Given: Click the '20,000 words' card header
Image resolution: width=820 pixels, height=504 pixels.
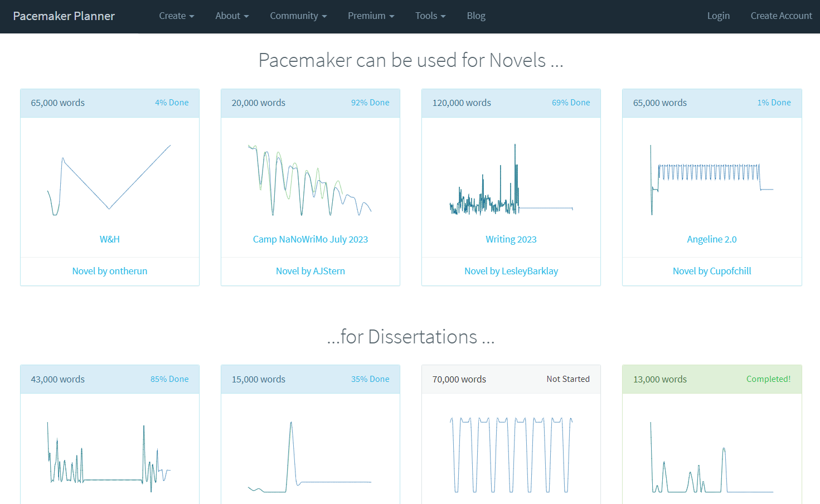Looking at the screenshot, I should coord(310,103).
